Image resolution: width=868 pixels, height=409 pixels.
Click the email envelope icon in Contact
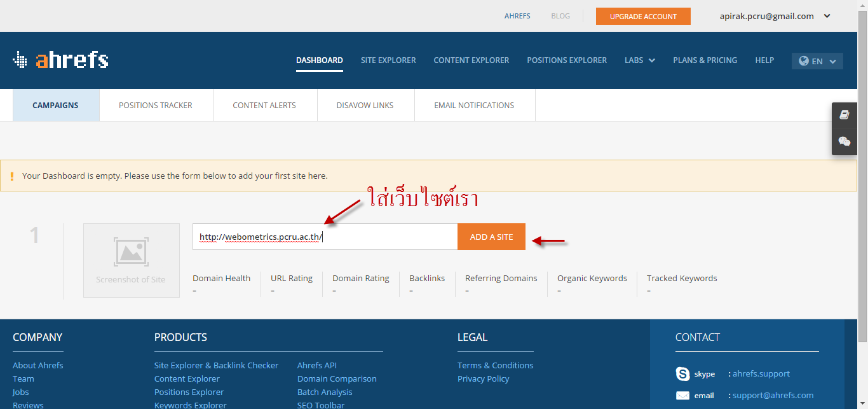point(682,396)
